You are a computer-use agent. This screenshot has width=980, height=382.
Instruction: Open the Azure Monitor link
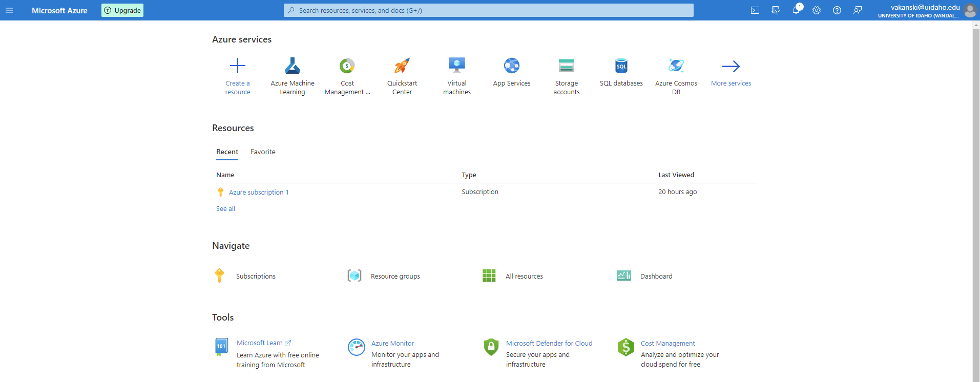tap(392, 344)
